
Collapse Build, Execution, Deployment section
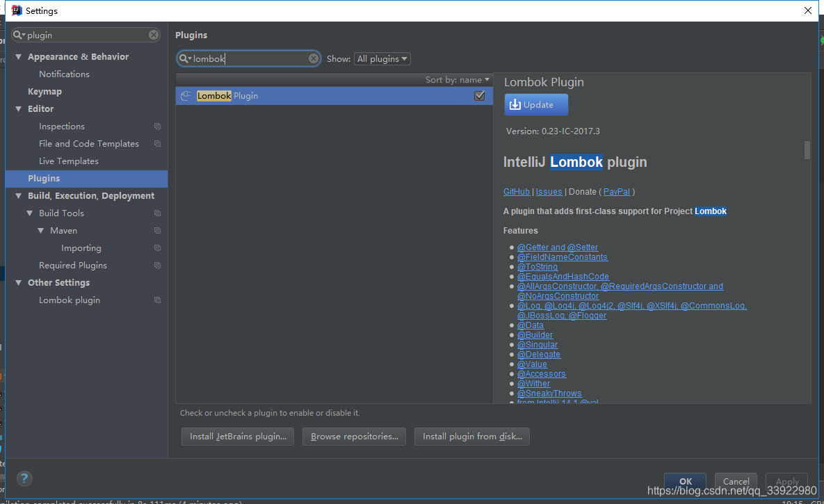tap(18, 195)
